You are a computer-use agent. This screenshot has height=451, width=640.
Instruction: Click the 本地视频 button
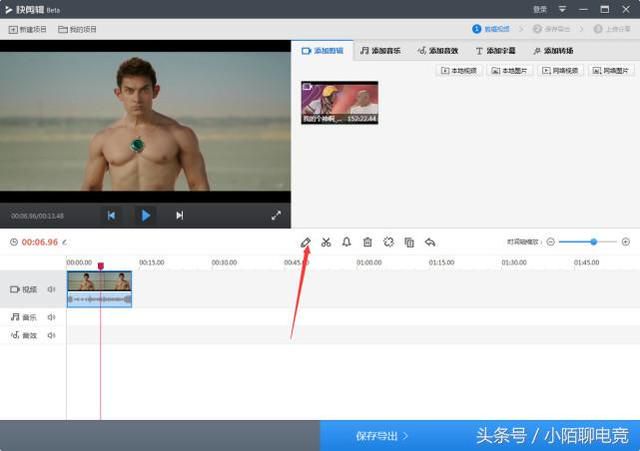coord(459,71)
